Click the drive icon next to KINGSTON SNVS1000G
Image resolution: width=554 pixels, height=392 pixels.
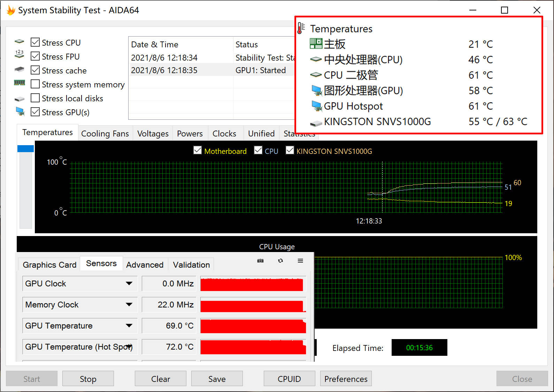click(x=316, y=123)
